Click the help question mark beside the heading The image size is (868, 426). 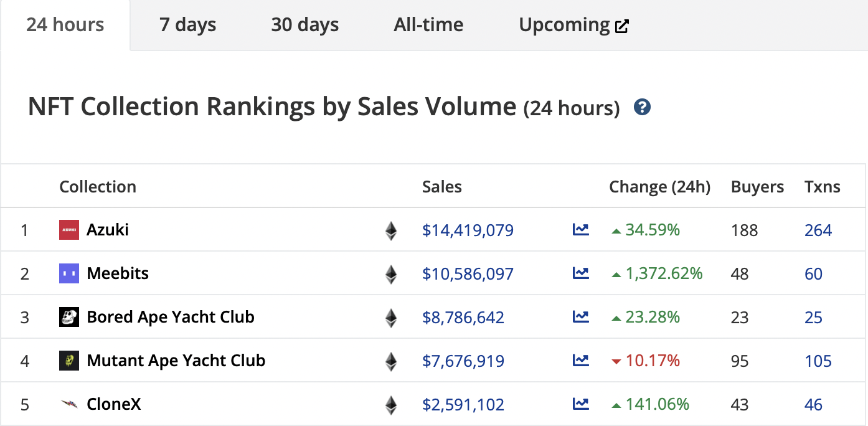coord(642,107)
